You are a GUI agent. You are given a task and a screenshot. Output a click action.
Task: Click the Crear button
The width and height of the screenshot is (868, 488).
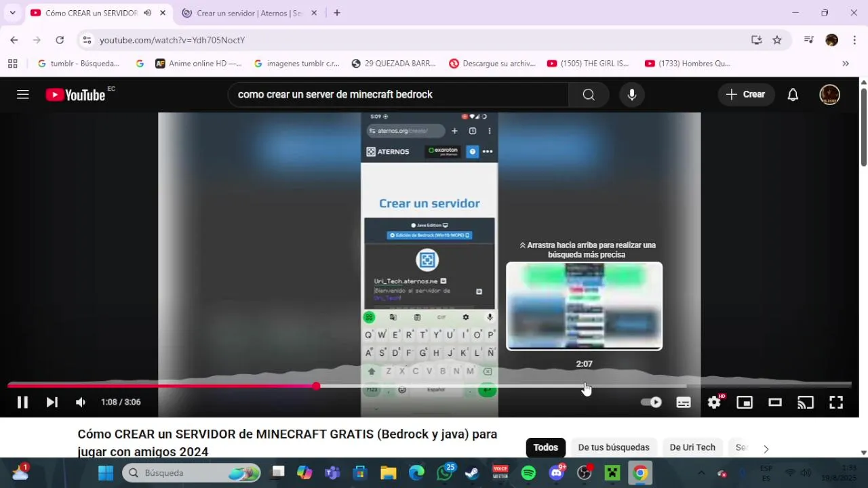(745, 95)
